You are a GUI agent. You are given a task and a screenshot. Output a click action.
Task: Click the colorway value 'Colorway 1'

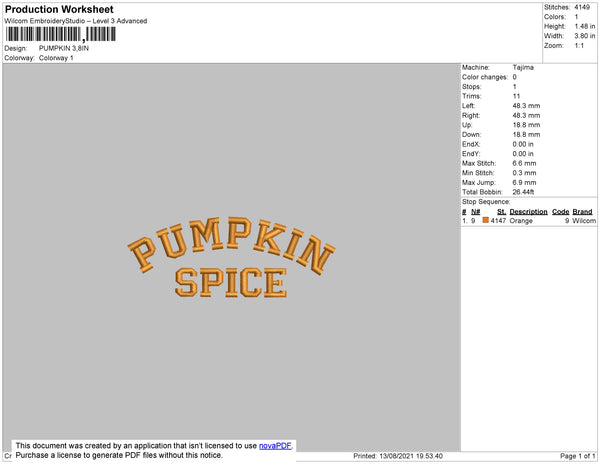(x=56, y=58)
